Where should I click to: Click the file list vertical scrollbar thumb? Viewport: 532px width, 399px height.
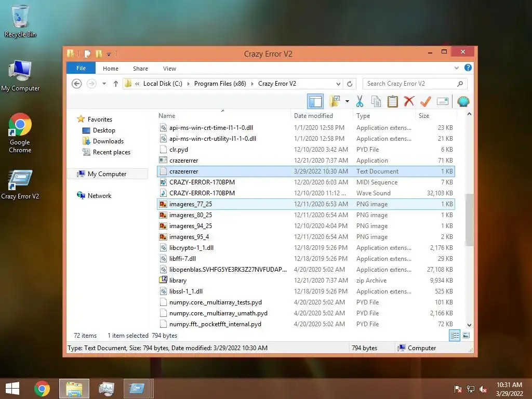point(469,220)
